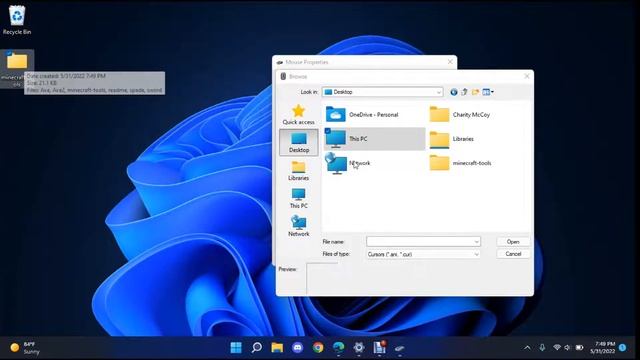The width and height of the screenshot is (640, 360).
Task: Open the weather widget showing Sunny
Action: point(25,348)
